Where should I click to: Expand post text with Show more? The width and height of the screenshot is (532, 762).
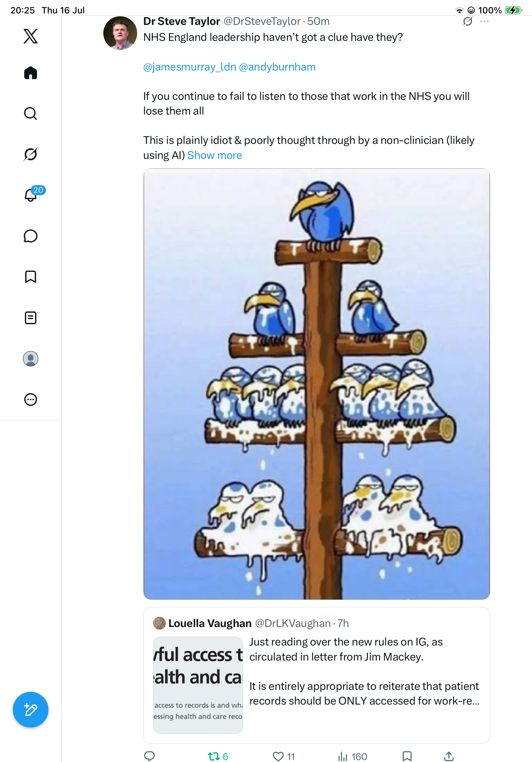pyautogui.click(x=215, y=155)
